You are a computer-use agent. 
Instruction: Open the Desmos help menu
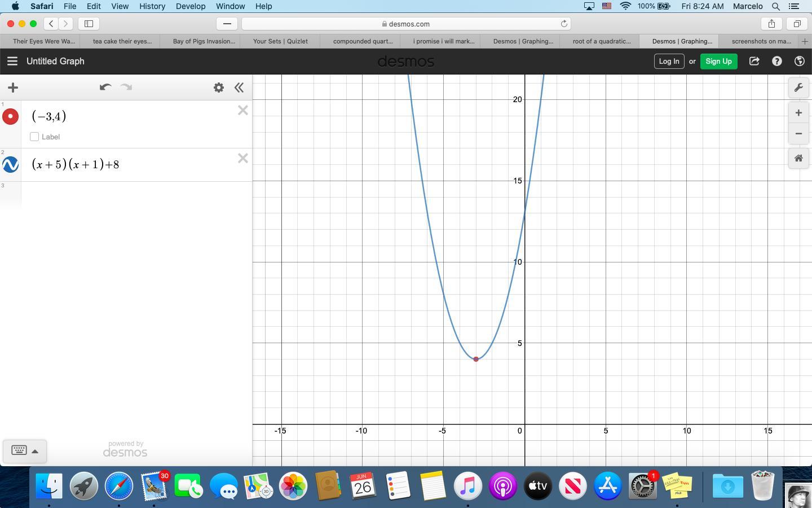[776, 61]
